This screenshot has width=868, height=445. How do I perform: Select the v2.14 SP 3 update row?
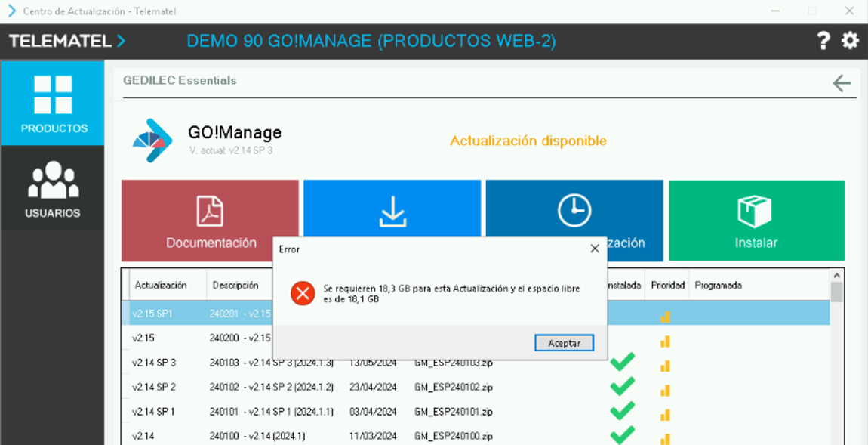point(476,363)
